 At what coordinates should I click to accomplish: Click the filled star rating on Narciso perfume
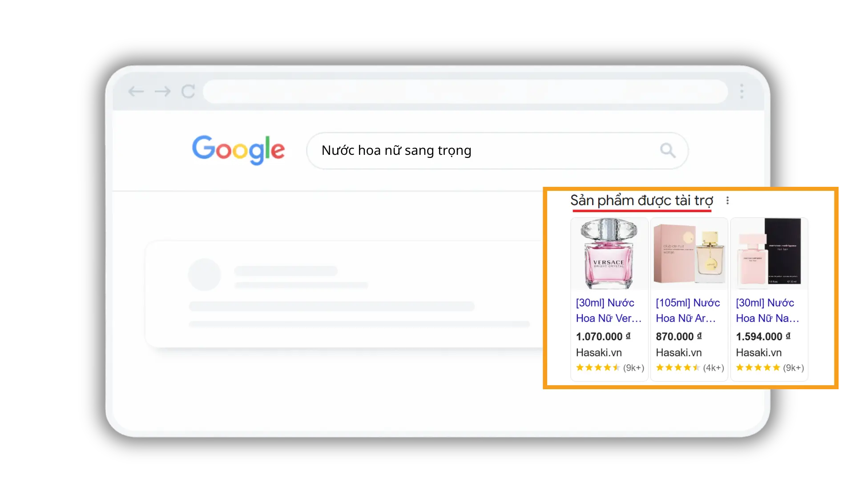[758, 367]
